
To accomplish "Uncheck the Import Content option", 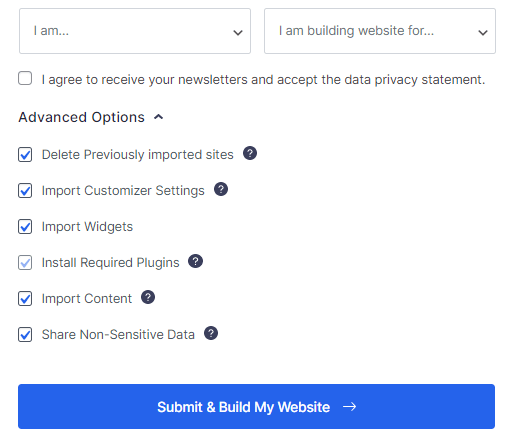I will pos(25,299).
